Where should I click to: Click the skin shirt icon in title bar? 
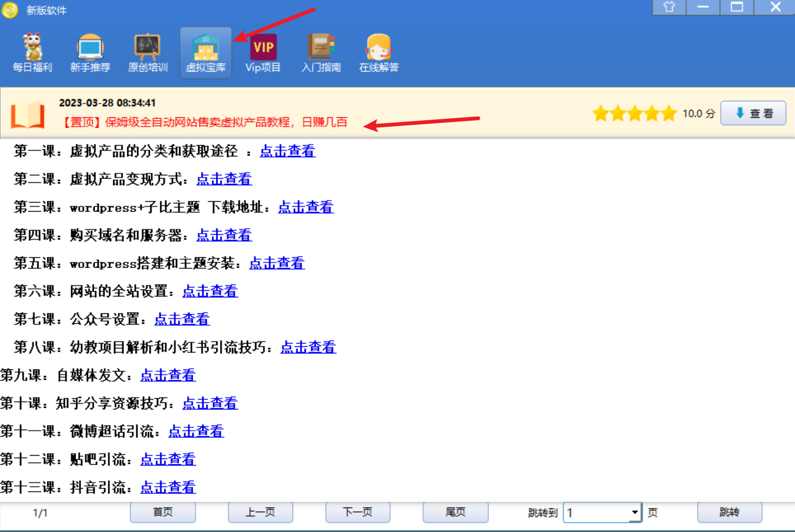click(669, 7)
